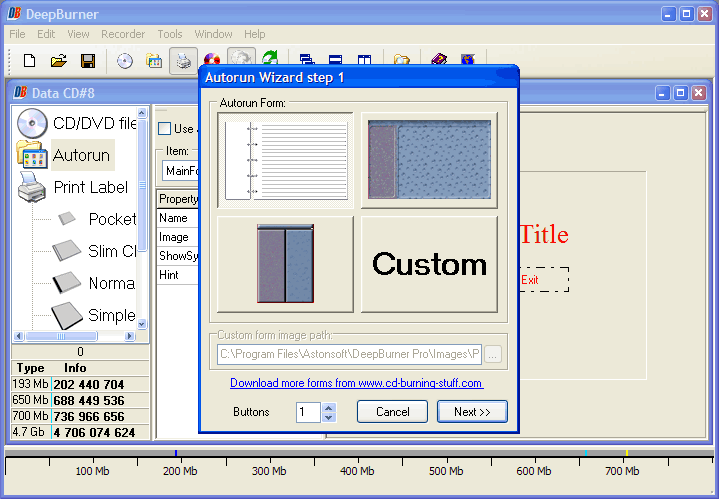Screen dimensions: 719x499
Task: Click the Buttons number input field
Action: (308, 412)
